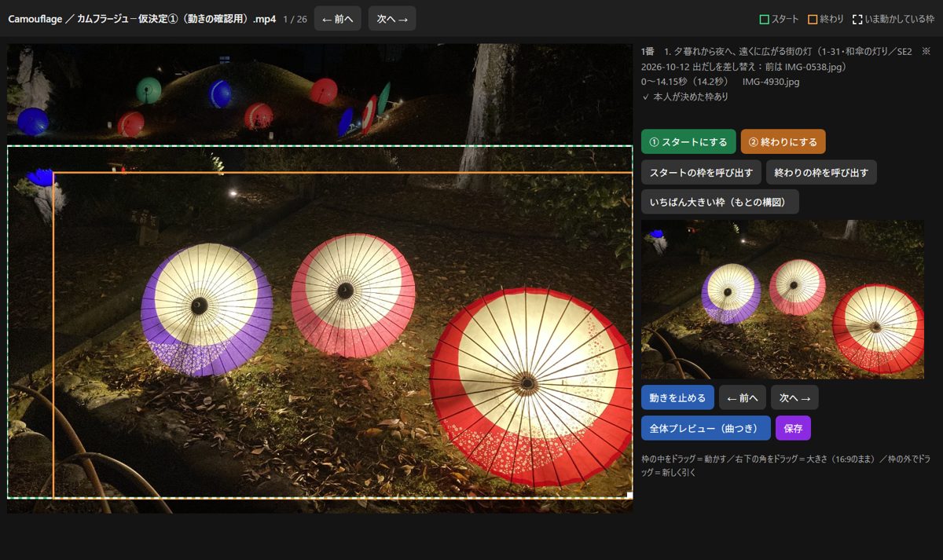Select 'いちばん大きい枠（もとの構図）' button

point(720,202)
